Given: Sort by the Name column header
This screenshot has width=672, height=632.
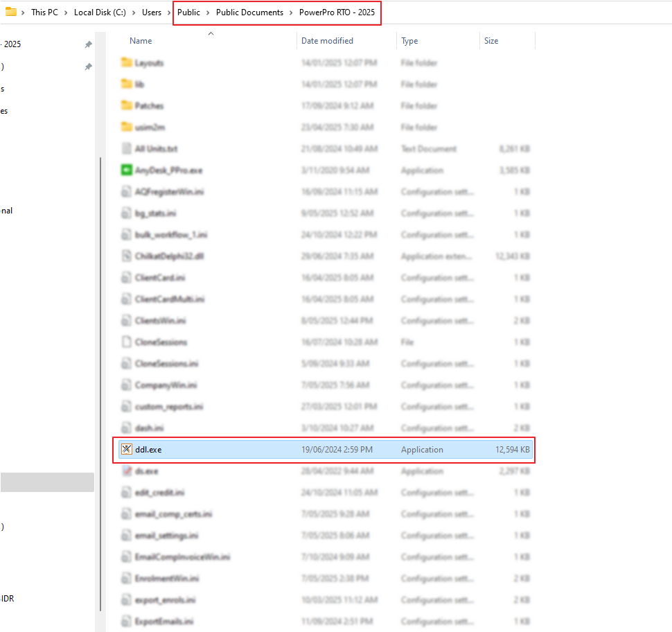Looking at the screenshot, I should coord(141,41).
